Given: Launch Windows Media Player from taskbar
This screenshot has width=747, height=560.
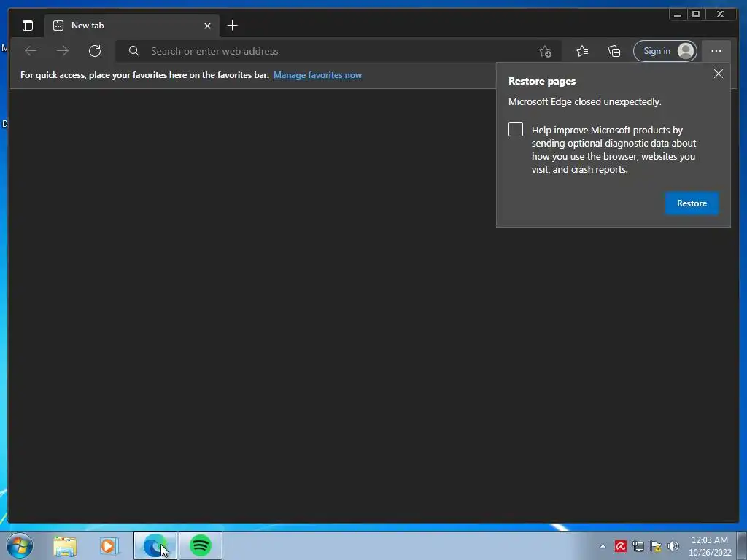Looking at the screenshot, I should (x=109, y=546).
